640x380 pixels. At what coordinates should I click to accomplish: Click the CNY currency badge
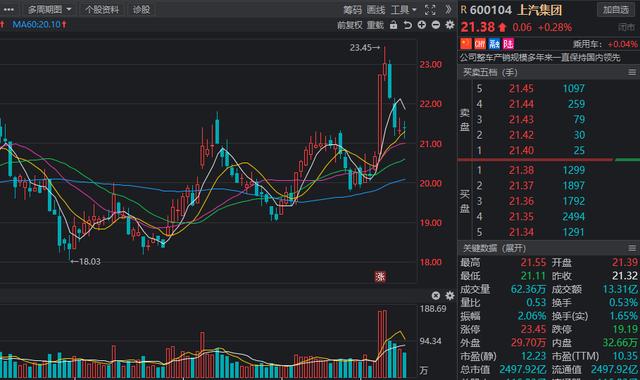480,44
